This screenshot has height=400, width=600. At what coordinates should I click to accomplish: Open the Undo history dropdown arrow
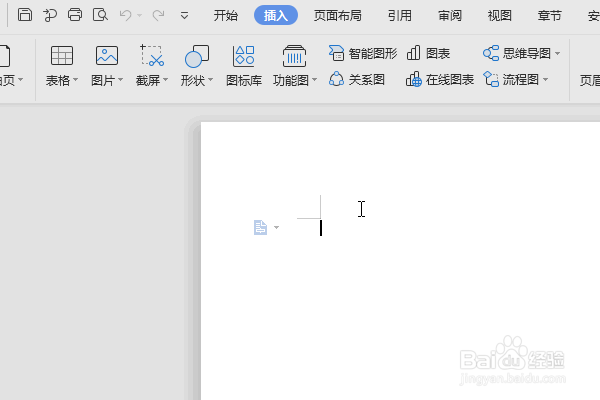click(x=140, y=15)
